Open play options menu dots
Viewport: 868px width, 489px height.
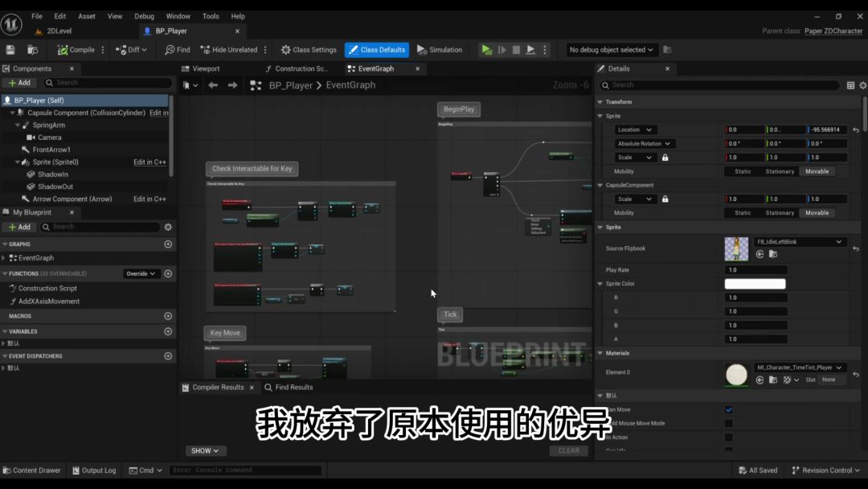click(x=545, y=50)
